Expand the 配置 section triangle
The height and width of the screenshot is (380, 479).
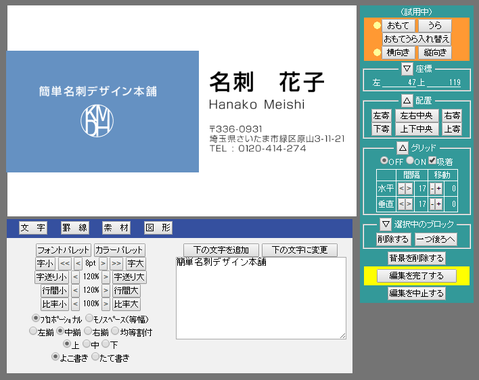[x=407, y=100]
